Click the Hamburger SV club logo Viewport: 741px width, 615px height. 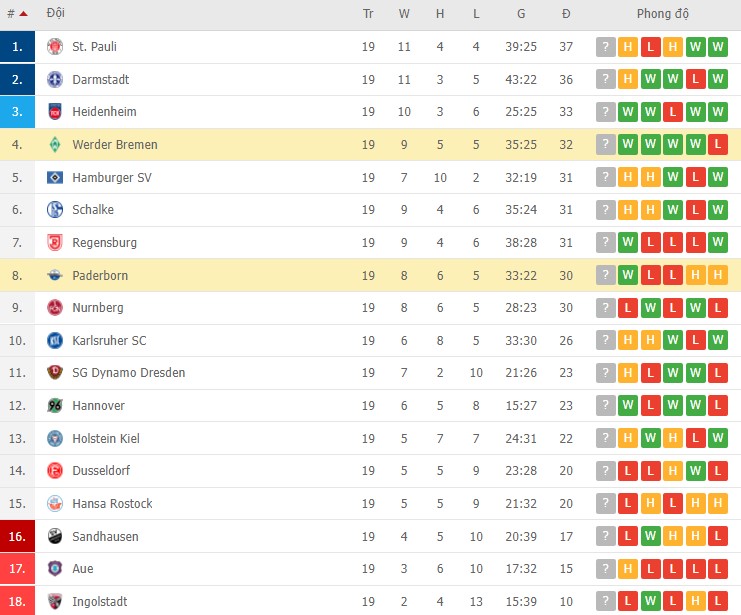55,178
